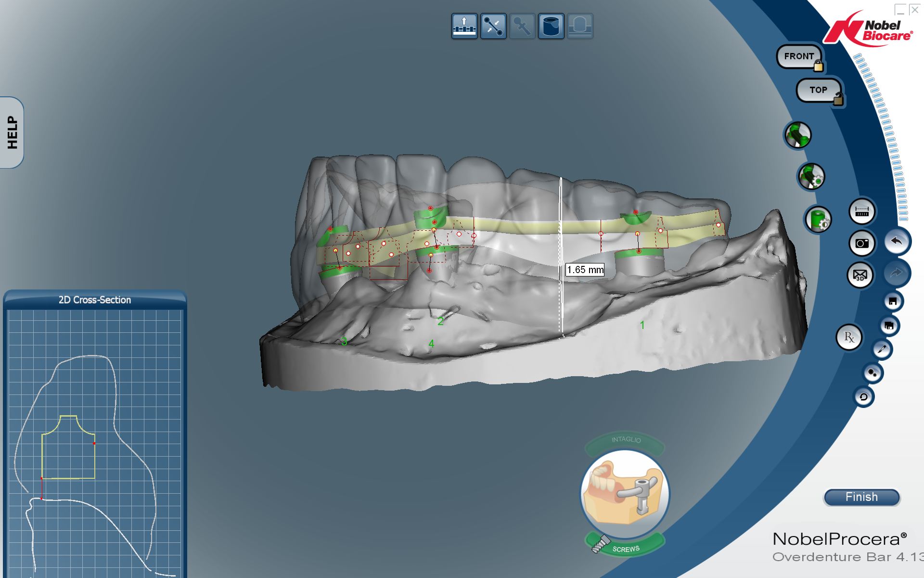Image resolution: width=924 pixels, height=578 pixels.
Task: Click the cylinder attachment tool icon
Action: coord(551,26)
